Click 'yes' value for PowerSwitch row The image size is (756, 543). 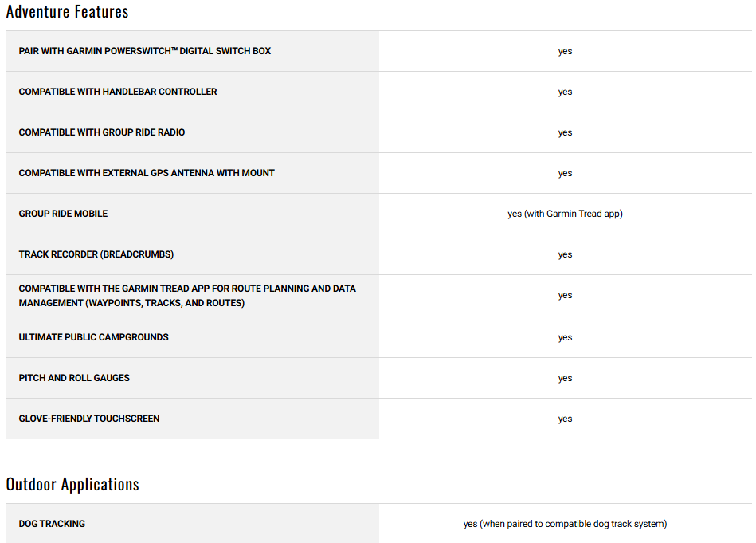click(x=565, y=51)
